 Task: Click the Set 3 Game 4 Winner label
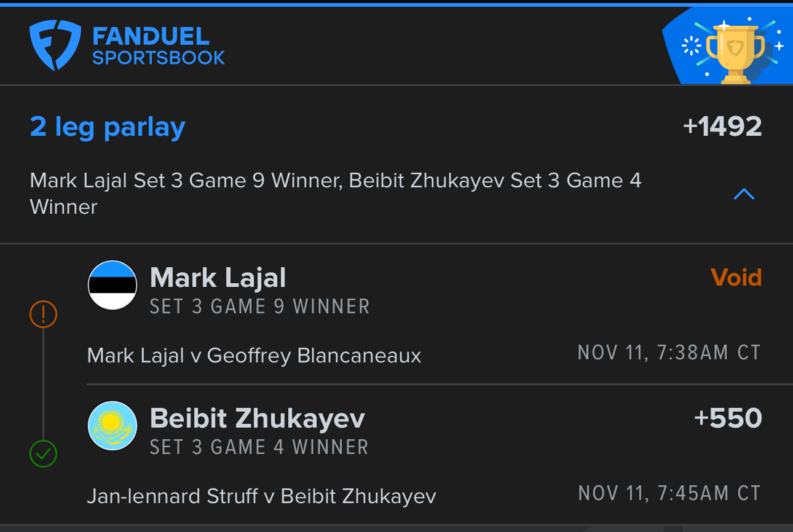click(259, 447)
